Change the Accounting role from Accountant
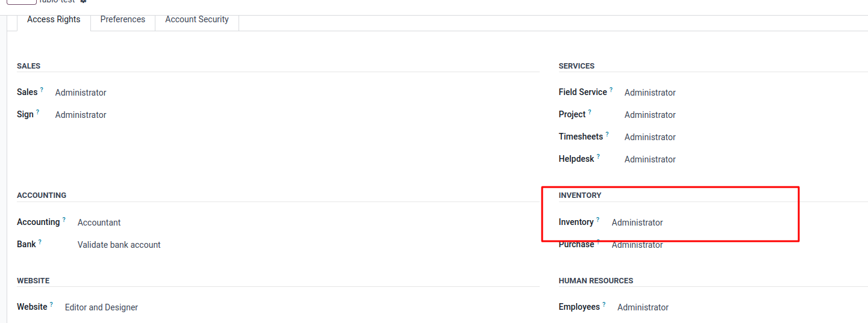Screen dimensions: 868x323 99,223
